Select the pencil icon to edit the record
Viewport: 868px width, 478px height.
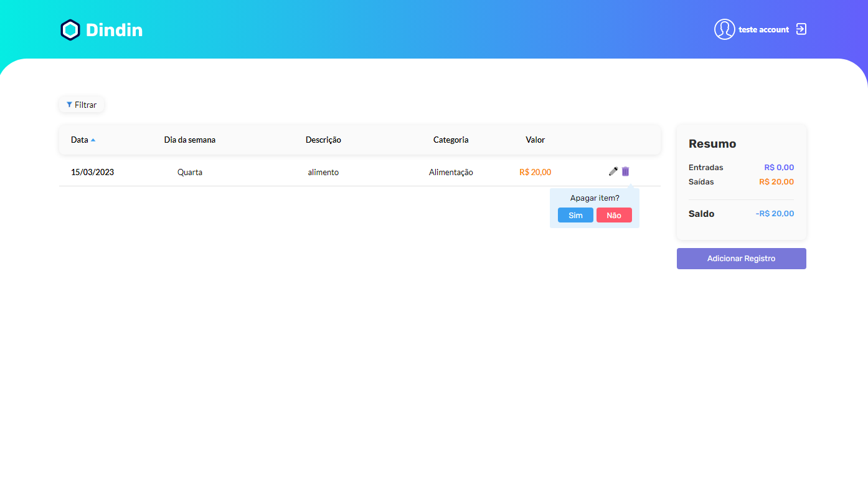point(613,171)
